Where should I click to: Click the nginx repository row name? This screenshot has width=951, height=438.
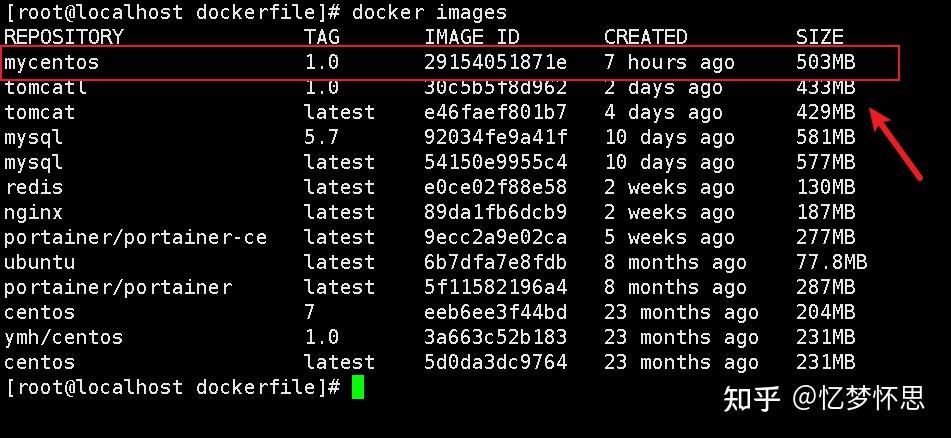click(33, 212)
